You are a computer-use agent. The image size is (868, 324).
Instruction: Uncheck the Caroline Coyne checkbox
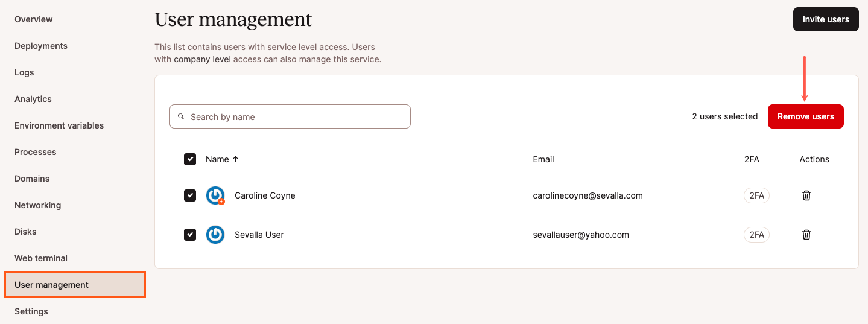[190, 195]
